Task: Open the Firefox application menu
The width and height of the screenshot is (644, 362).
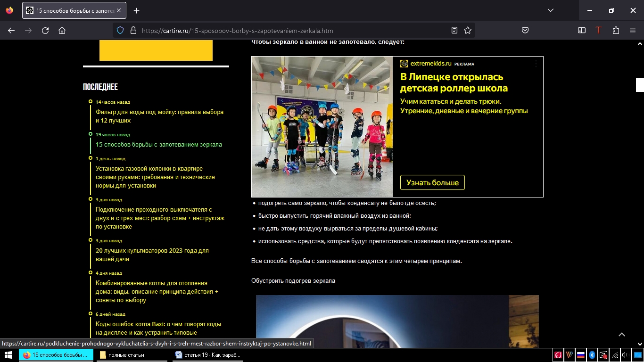Action: click(x=633, y=30)
